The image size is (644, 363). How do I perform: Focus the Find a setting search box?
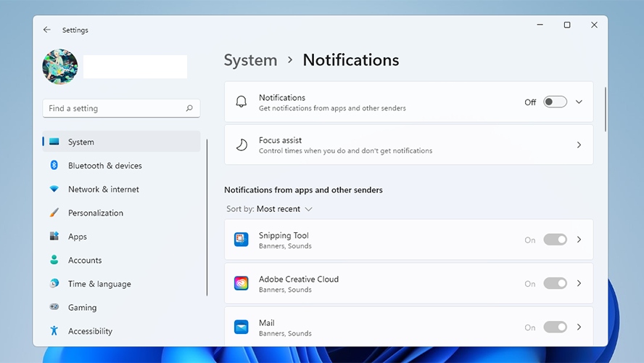pyautogui.click(x=121, y=108)
